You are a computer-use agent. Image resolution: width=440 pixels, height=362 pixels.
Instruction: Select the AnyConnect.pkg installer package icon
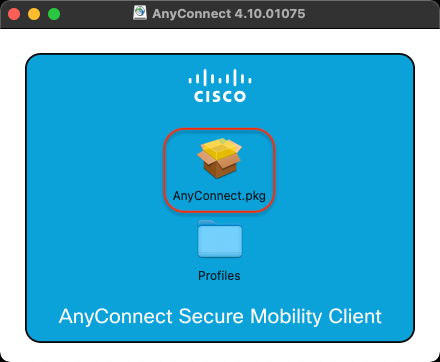(x=219, y=158)
